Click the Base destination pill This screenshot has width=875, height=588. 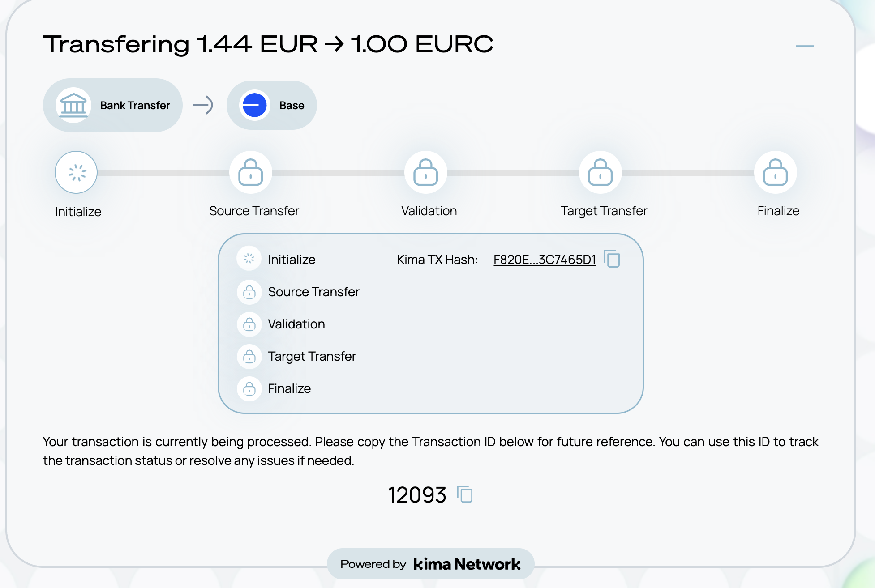(292, 106)
